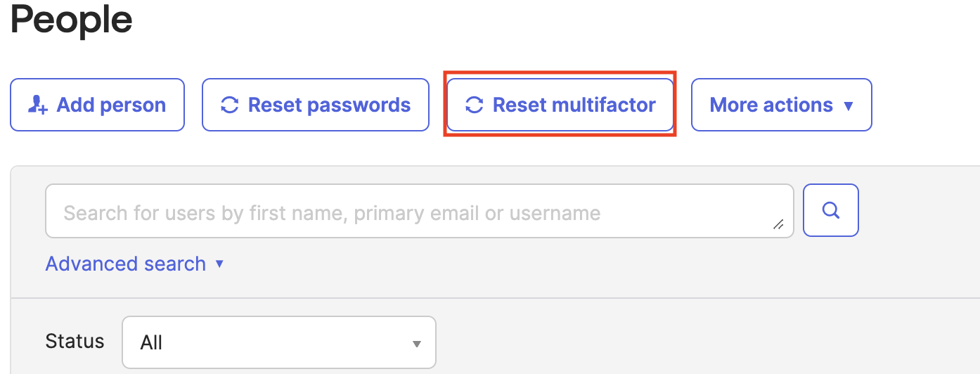Expand the Advanced search link

pyautogui.click(x=126, y=264)
